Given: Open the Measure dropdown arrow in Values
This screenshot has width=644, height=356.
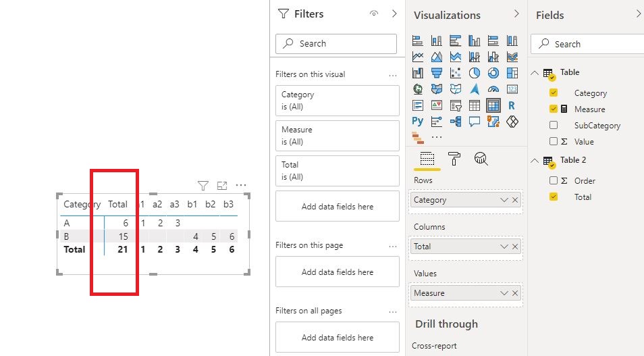Looking at the screenshot, I should pyautogui.click(x=504, y=293).
